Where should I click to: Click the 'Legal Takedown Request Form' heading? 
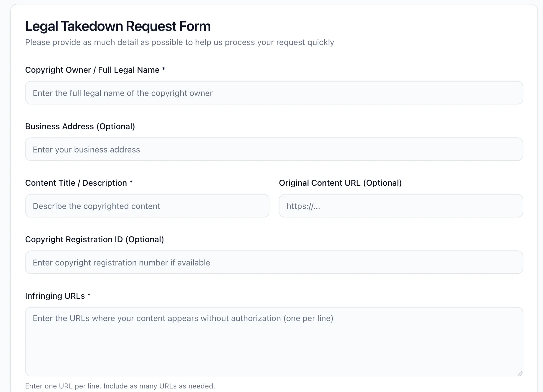coord(118,26)
